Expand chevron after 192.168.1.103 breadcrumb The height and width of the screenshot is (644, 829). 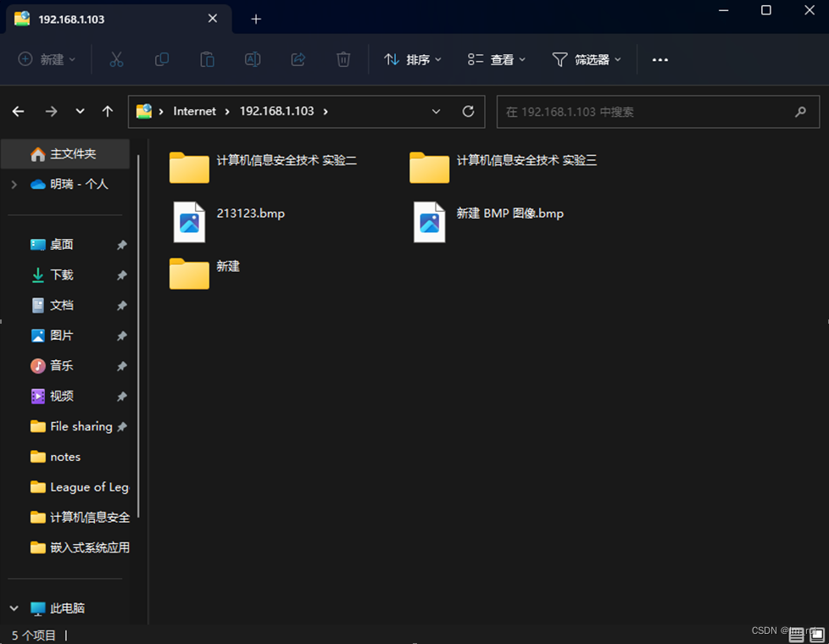[325, 112]
